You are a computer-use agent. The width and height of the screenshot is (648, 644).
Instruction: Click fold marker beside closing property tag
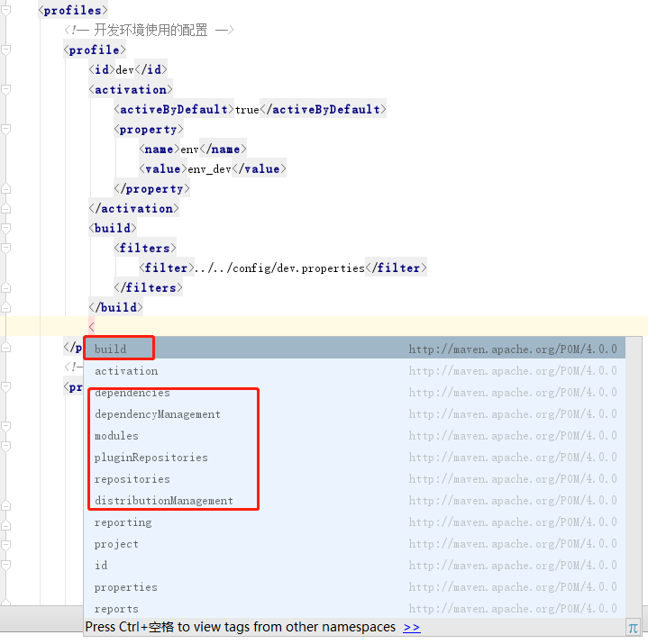pyautogui.click(x=5, y=189)
